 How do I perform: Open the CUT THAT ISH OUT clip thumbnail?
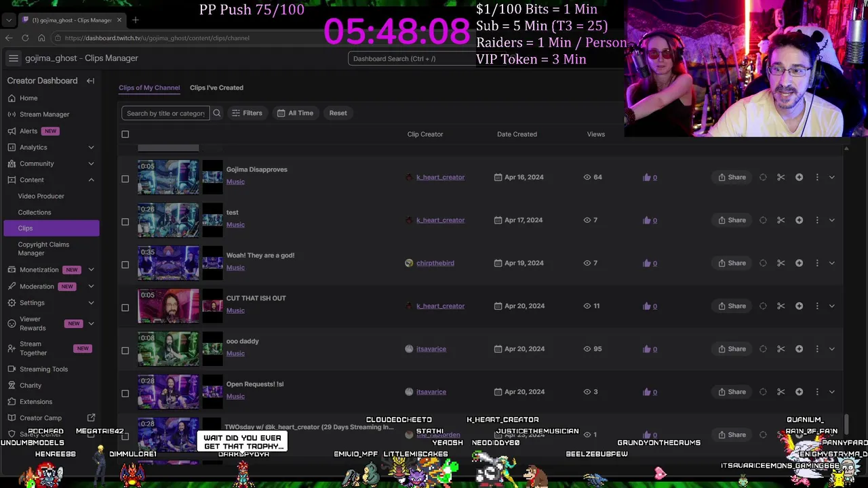click(x=169, y=306)
